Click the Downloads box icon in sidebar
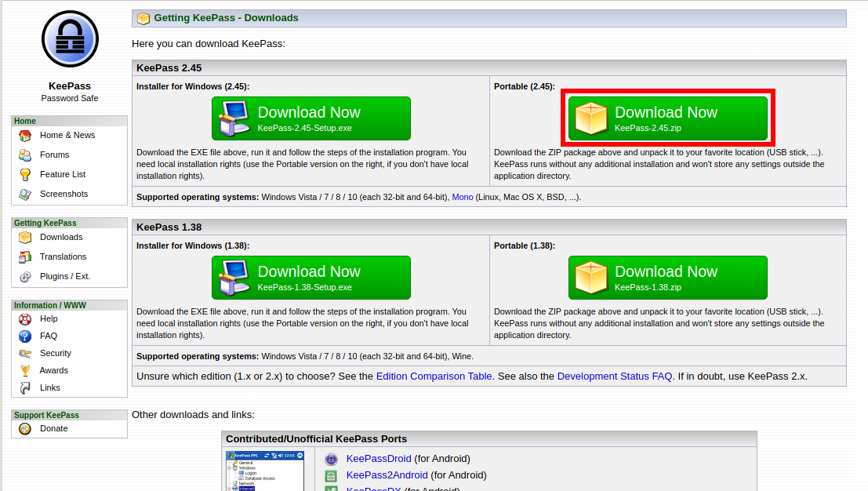This screenshot has width=868, height=491. tap(25, 238)
